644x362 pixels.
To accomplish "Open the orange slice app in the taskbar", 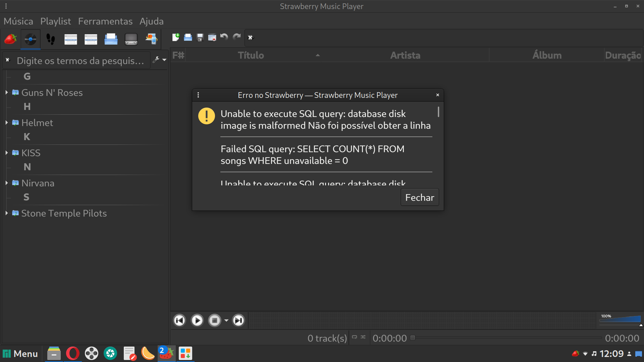I will (148, 353).
